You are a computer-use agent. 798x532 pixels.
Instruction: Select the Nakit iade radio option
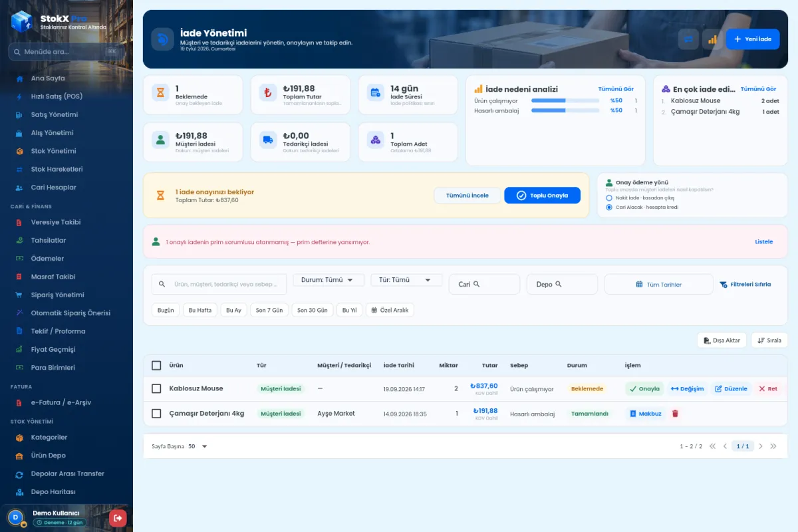(x=609, y=198)
